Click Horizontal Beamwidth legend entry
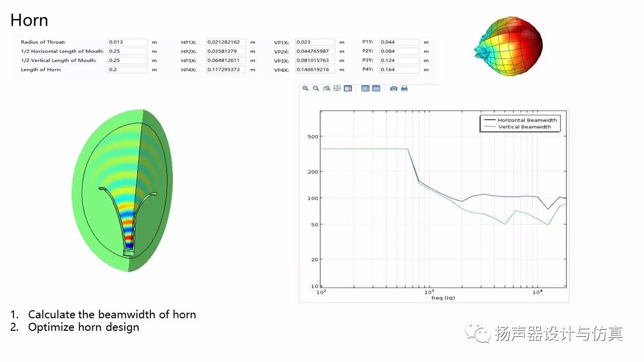The width and height of the screenshot is (644, 362). pyautogui.click(x=527, y=120)
